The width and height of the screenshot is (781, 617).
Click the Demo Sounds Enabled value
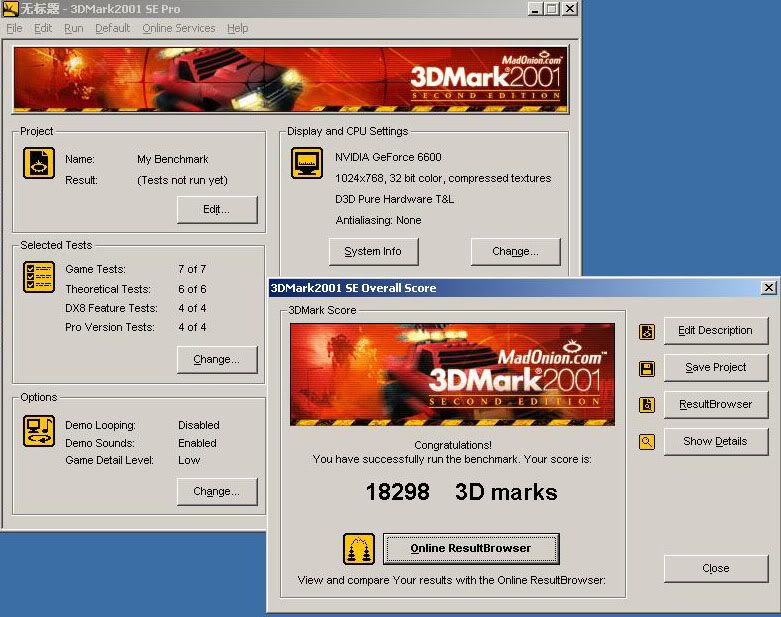tap(197, 443)
